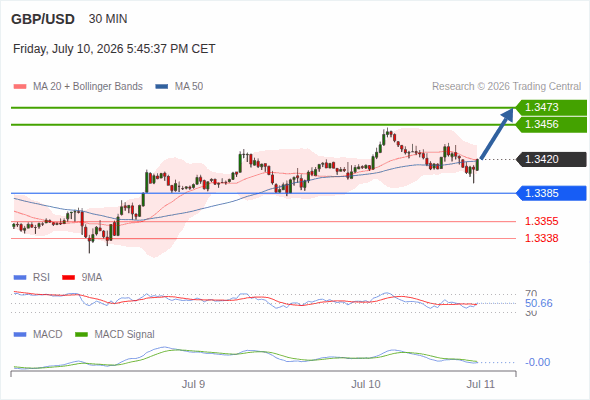Click the RSI value 50.66

(538, 303)
